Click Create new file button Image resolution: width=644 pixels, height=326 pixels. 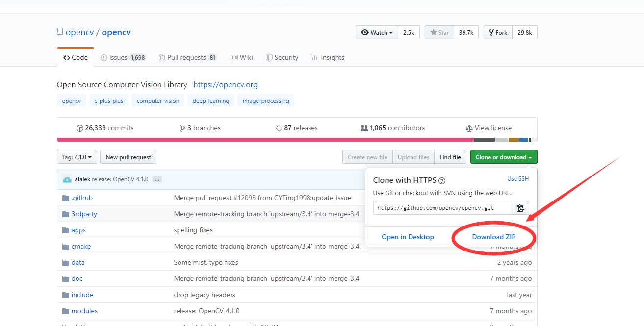[x=367, y=157]
